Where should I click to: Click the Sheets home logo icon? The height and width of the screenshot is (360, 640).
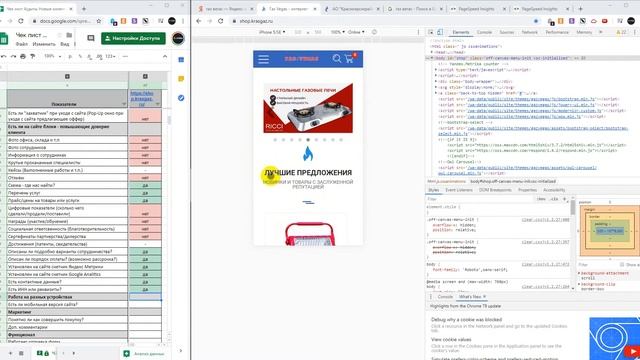pyautogui.click(x=4, y=39)
